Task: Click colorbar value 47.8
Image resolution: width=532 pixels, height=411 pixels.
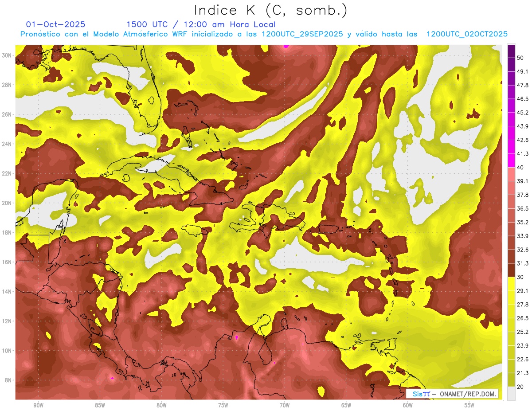Action: point(523,85)
